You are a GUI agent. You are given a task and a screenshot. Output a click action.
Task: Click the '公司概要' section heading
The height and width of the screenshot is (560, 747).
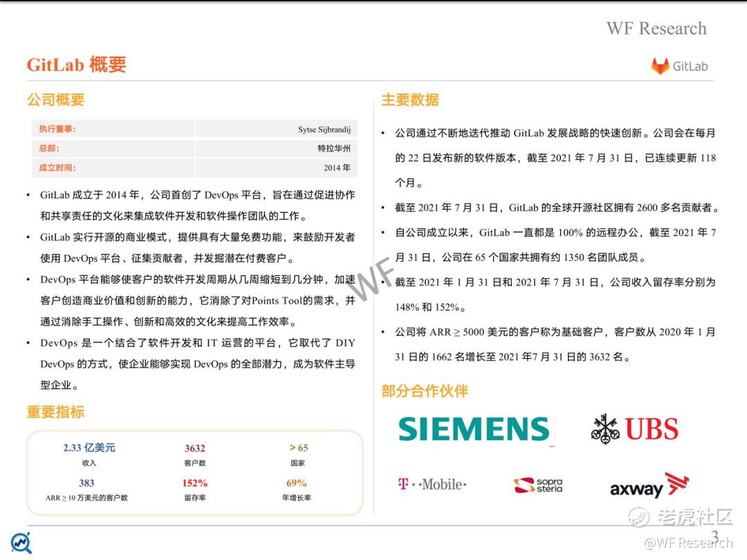click(x=56, y=100)
